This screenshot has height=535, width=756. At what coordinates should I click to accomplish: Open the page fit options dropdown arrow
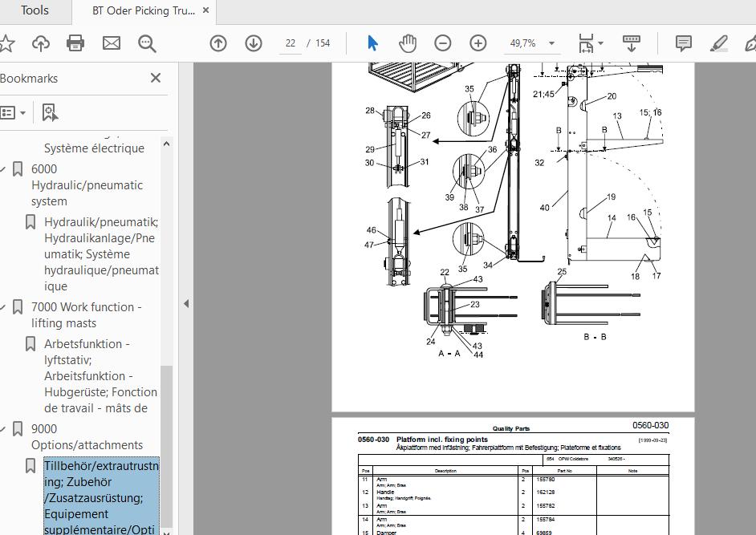click(601, 43)
